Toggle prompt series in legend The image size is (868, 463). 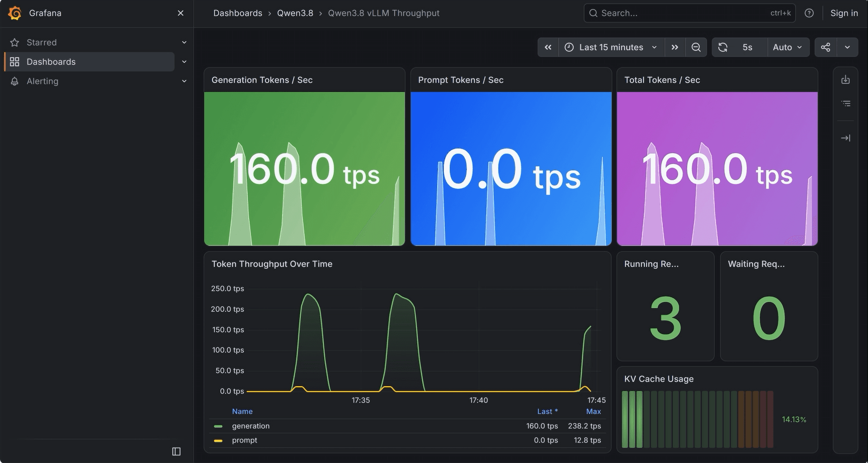[x=245, y=440]
